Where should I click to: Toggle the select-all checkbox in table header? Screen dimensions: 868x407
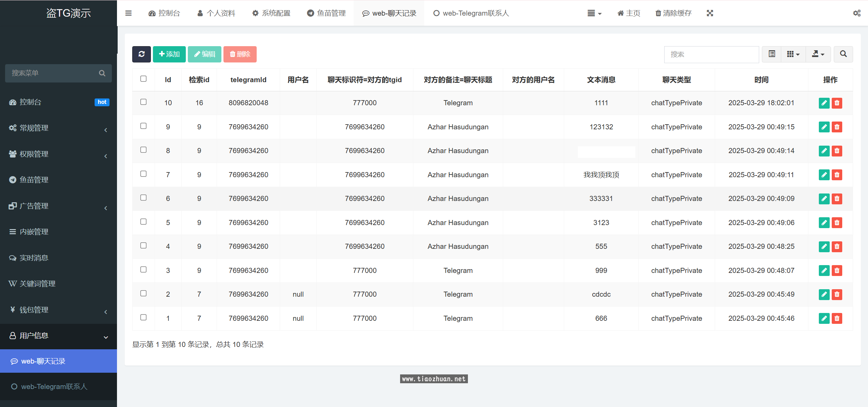click(143, 79)
